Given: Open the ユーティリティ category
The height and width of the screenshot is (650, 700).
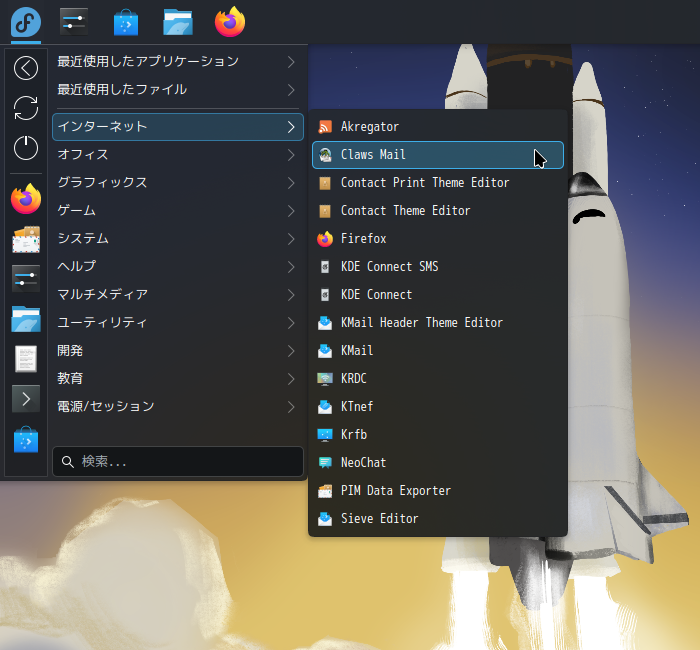Looking at the screenshot, I should (x=178, y=323).
